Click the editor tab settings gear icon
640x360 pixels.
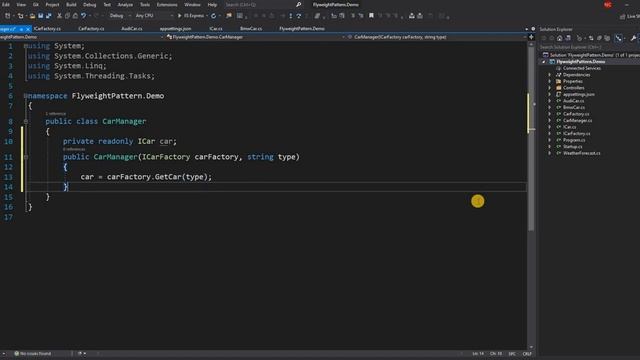[533, 29]
